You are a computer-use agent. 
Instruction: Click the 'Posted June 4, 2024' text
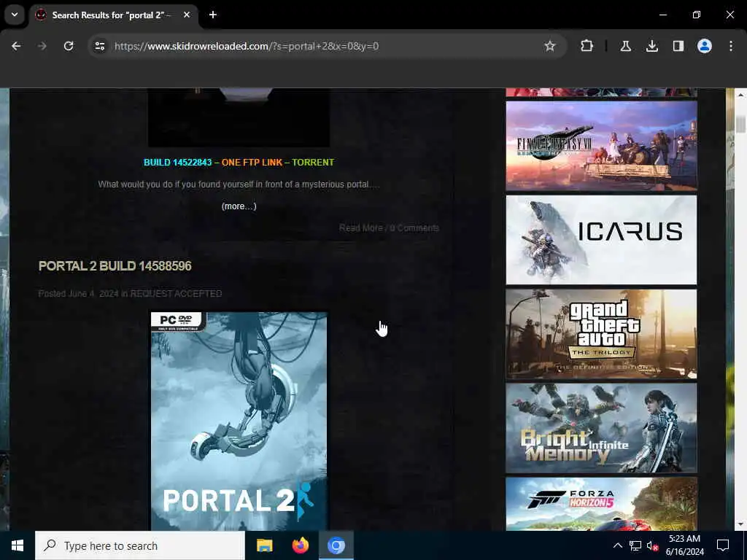[78, 294]
